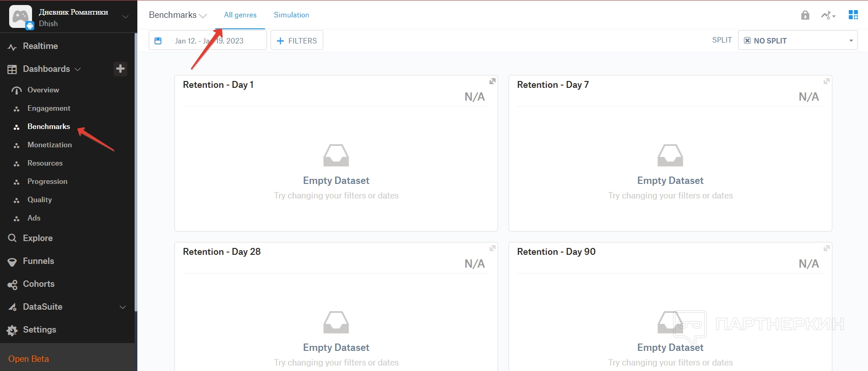
Task: Expand the DataSuite section chevron
Action: [123, 307]
